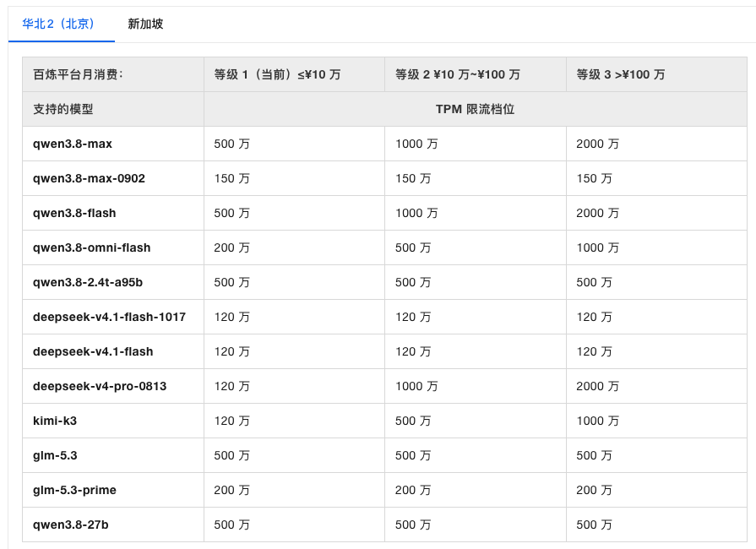756x549 pixels.
Task: Click the 等级 3 >¥100 万 header
Action: [621, 74]
